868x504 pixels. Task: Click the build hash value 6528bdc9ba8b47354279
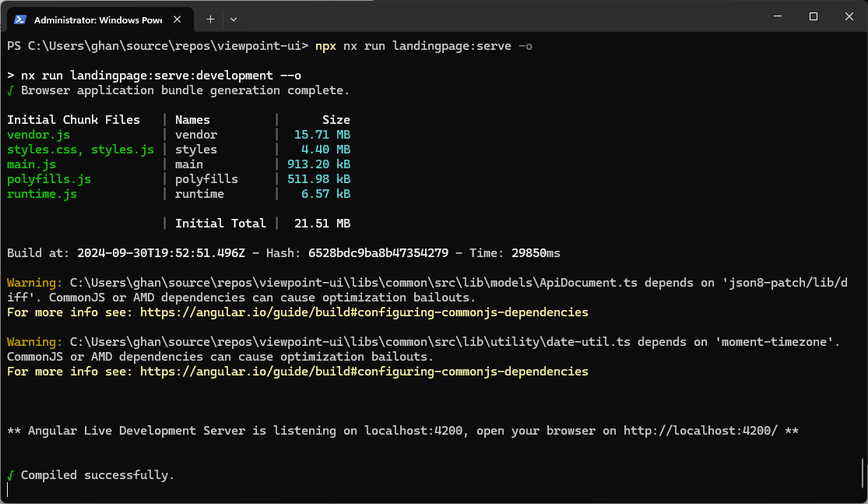[x=378, y=253]
